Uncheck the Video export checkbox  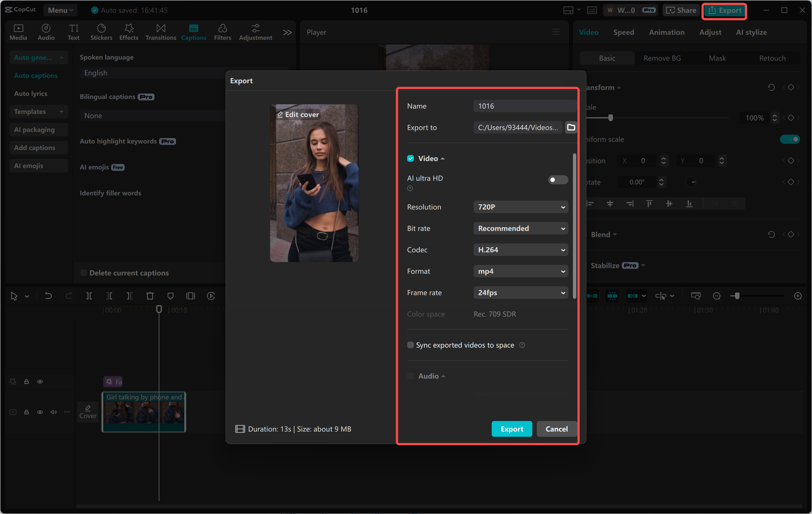pyautogui.click(x=411, y=158)
